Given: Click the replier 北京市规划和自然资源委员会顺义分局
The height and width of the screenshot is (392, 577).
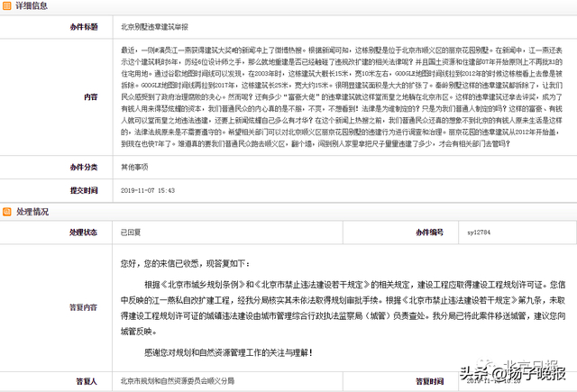Looking at the screenshot, I should (178, 381).
